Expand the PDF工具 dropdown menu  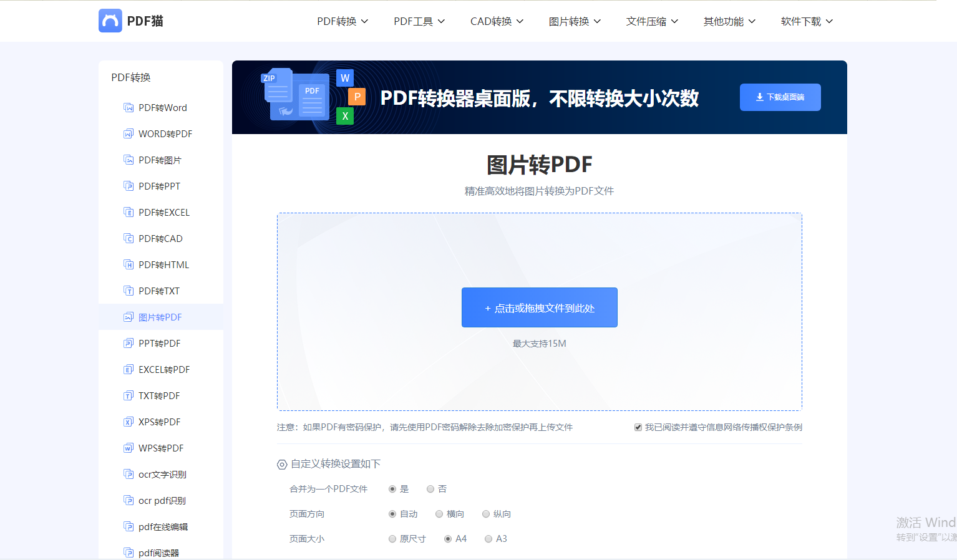pos(419,21)
